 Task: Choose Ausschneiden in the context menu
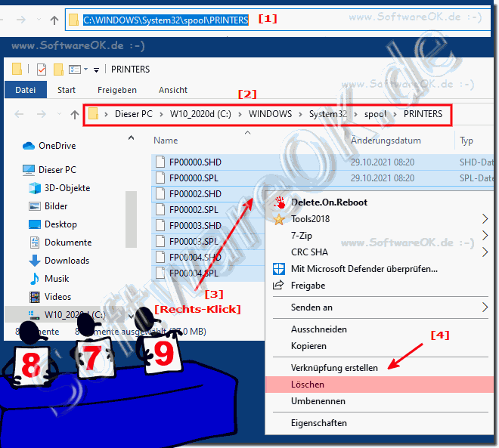380,329
